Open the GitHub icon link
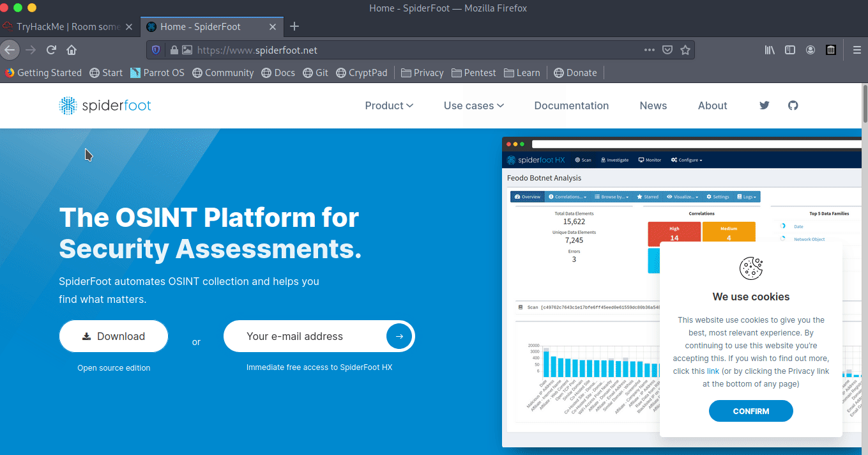868x455 pixels. click(793, 105)
